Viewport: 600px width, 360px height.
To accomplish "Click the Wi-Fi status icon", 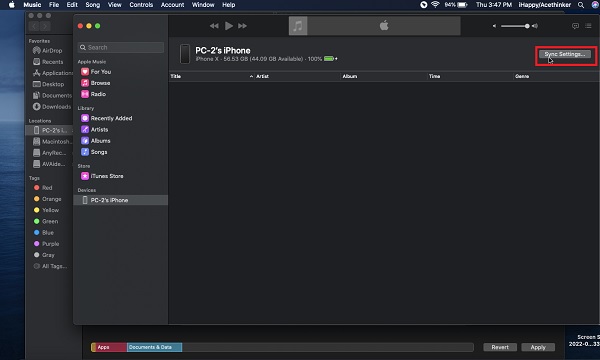I will coord(435,5).
